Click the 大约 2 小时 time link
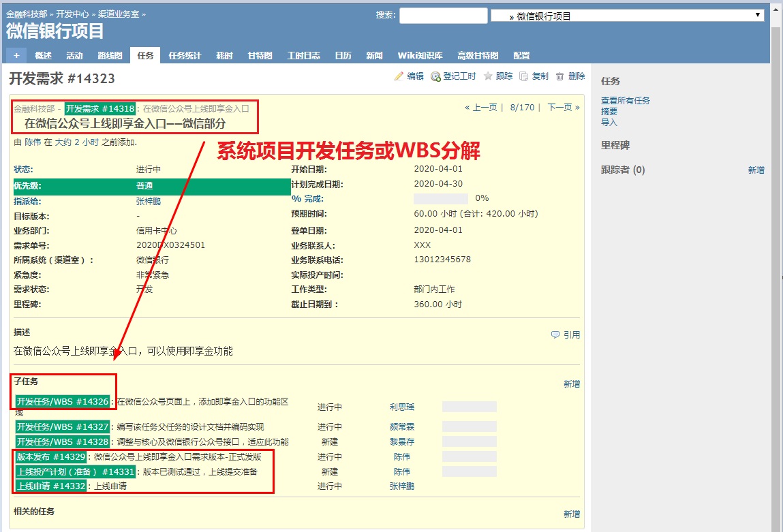This screenshot has height=532, width=783. pos(77,142)
